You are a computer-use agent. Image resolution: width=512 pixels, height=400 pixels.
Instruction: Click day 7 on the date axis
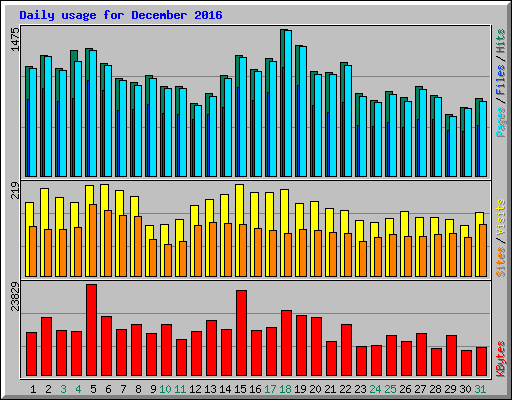pyautogui.click(x=123, y=389)
